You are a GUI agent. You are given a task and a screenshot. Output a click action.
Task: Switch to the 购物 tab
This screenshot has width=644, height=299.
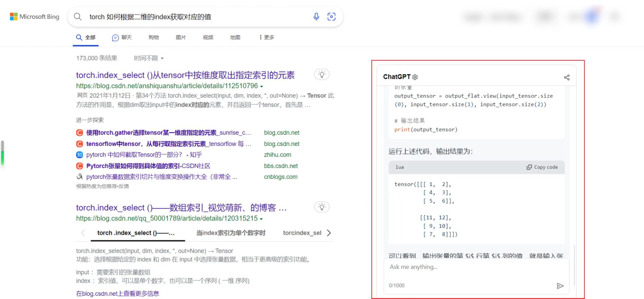(x=154, y=37)
